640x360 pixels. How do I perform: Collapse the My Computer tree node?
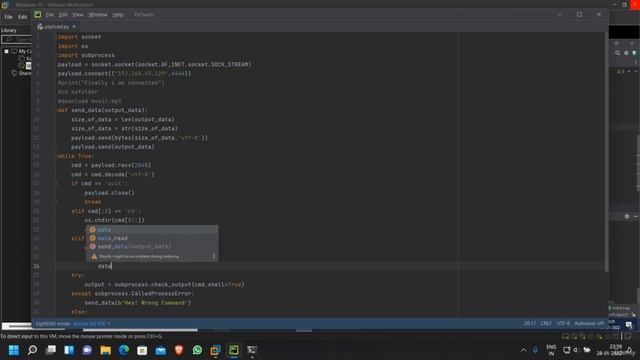point(6,51)
